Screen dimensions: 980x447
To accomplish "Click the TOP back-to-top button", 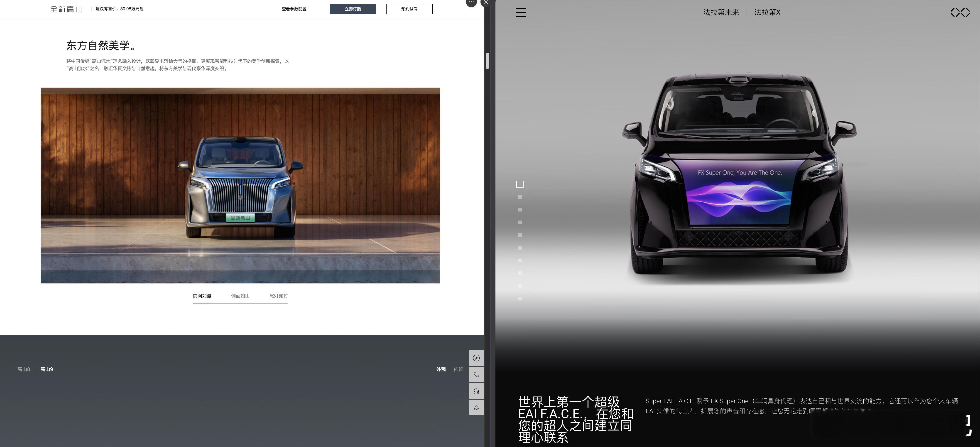I will click(x=476, y=408).
